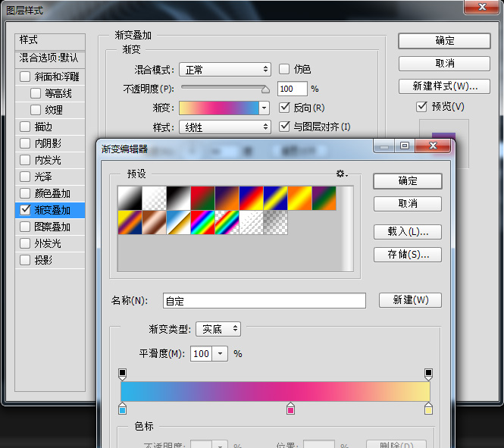The height and width of the screenshot is (448, 504).
Task: Select the right opacity stop above gradient
Action: click(x=428, y=373)
